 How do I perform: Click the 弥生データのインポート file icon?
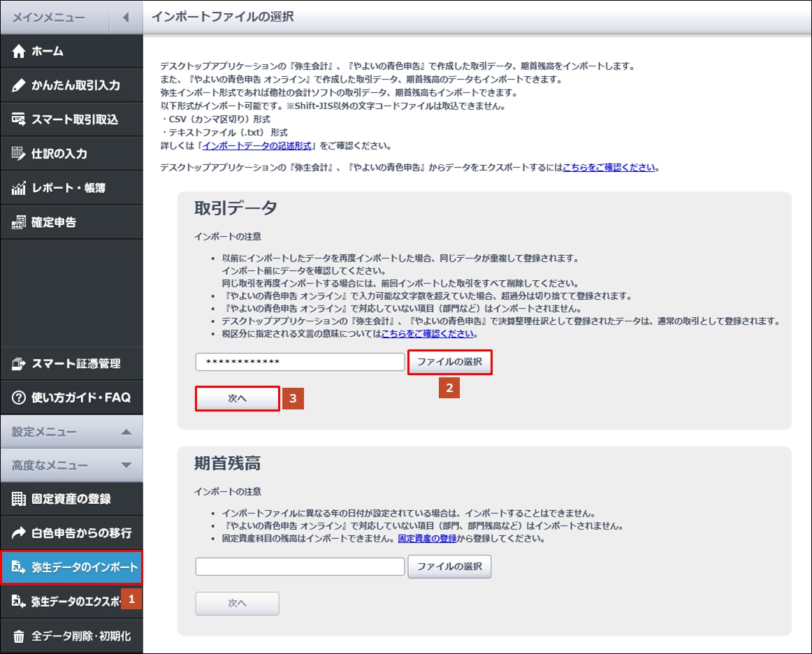pyautogui.click(x=19, y=567)
